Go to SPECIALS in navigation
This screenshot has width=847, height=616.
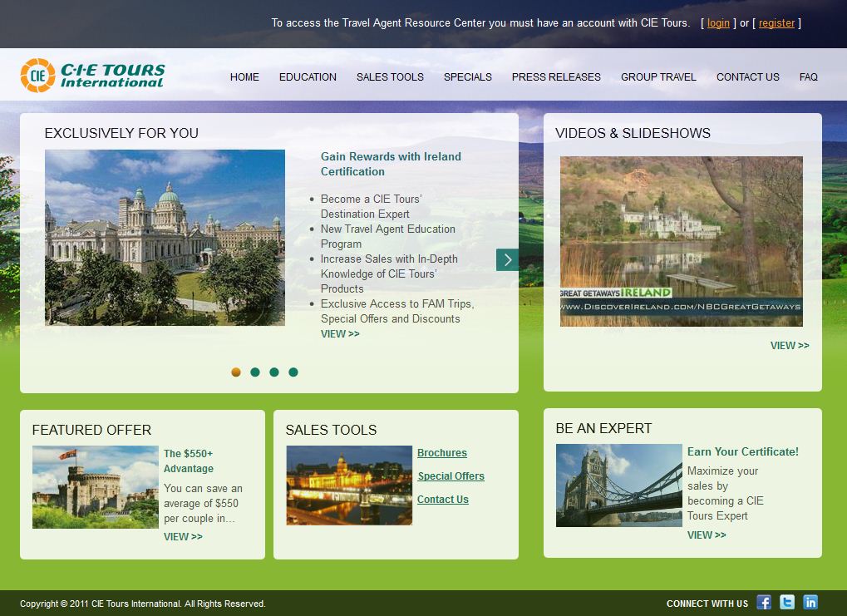tap(468, 77)
